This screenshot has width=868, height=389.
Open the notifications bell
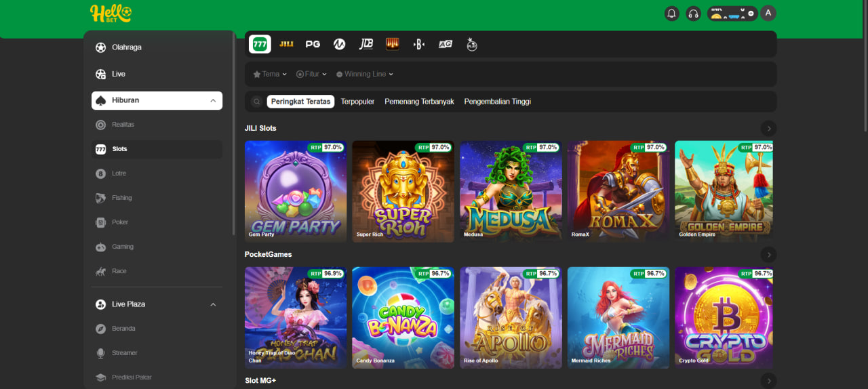[672, 13]
